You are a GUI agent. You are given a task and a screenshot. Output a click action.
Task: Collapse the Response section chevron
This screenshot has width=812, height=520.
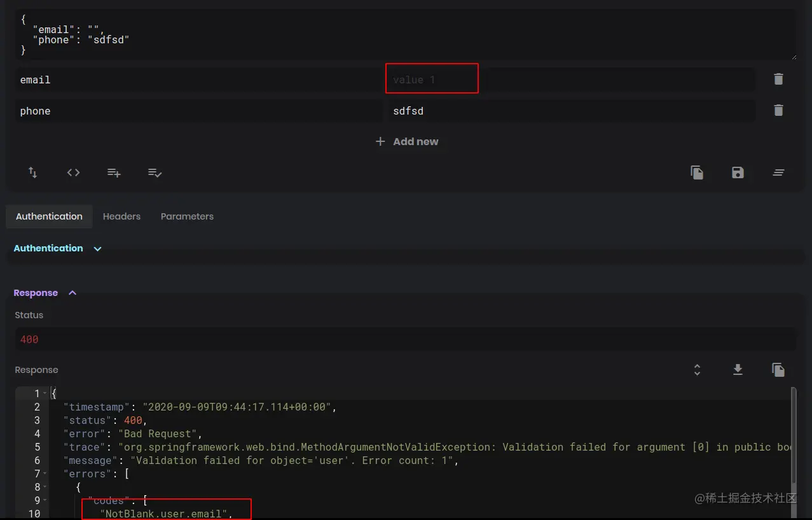click(72, 293)
